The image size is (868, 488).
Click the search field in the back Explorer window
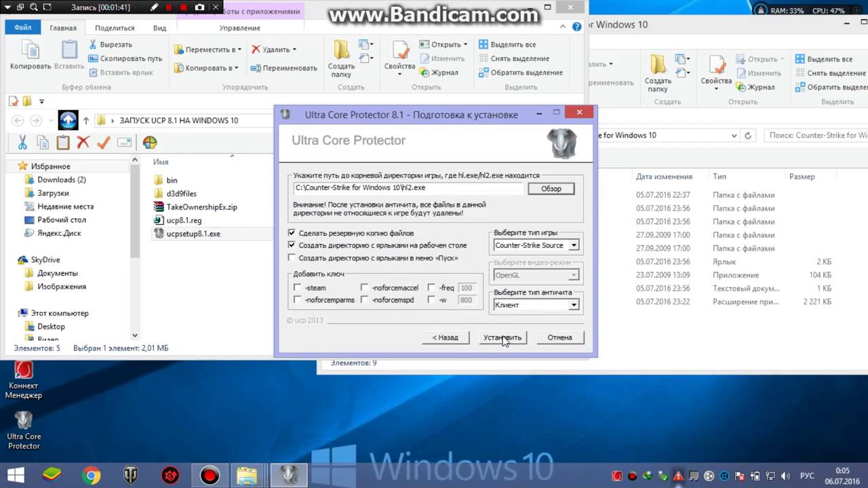click(x=816, y=136)
